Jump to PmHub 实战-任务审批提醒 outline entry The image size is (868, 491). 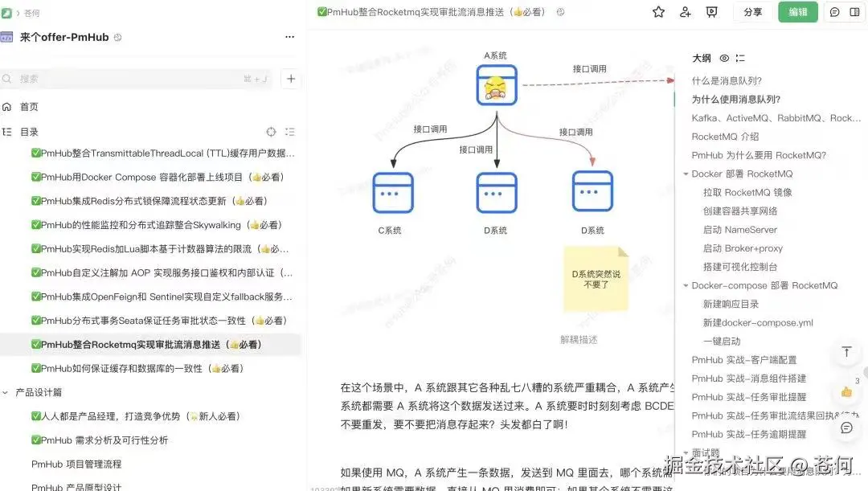tap(749, 398)
